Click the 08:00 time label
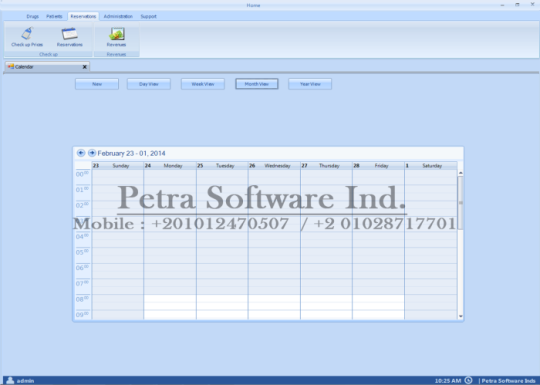The width and height of the screenshot is (540, 385). 82,299
